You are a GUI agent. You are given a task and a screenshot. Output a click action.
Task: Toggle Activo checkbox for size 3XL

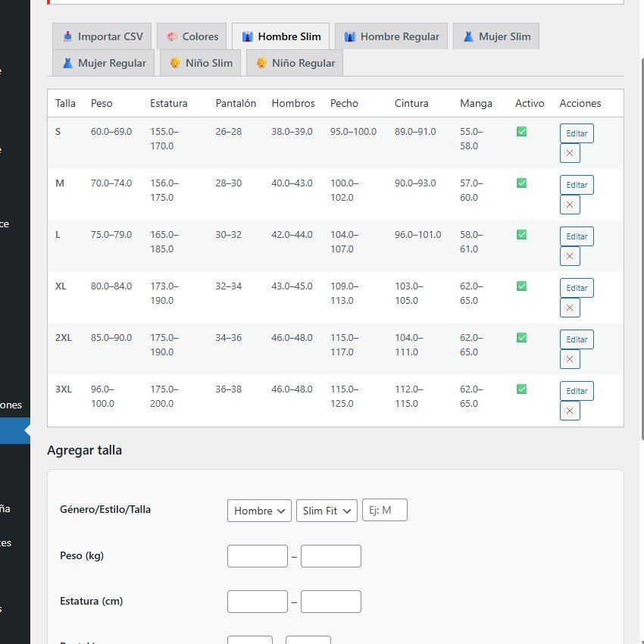pyautogui.click(x=521, y=389)
